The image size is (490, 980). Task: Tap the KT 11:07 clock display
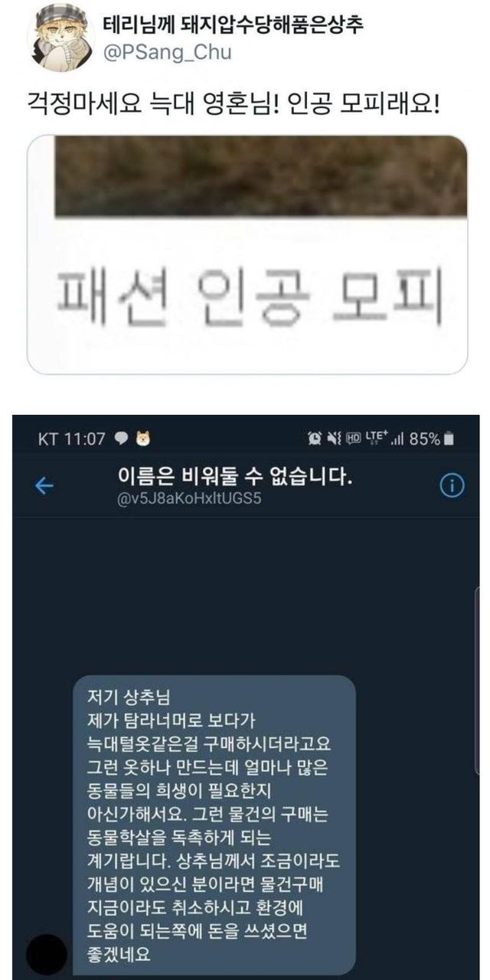click(x=71, y=439)
